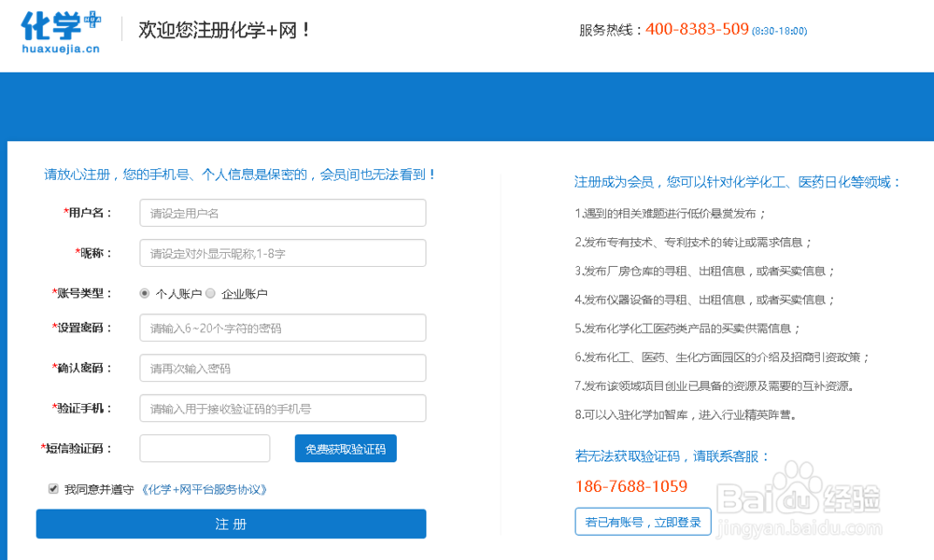This screenshot has height=560, width=934.
Task: Click the hotline number 400-8383-509
Action: 697,29
